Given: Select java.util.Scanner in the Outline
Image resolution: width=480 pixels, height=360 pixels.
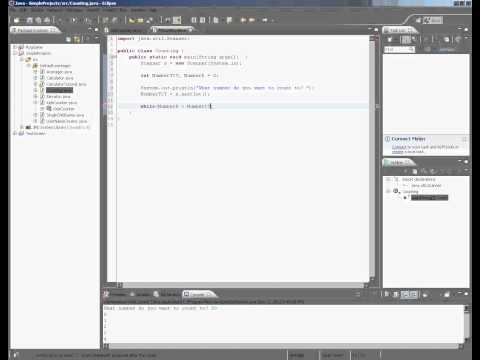Looking at the screenshot, I should 426,185.
